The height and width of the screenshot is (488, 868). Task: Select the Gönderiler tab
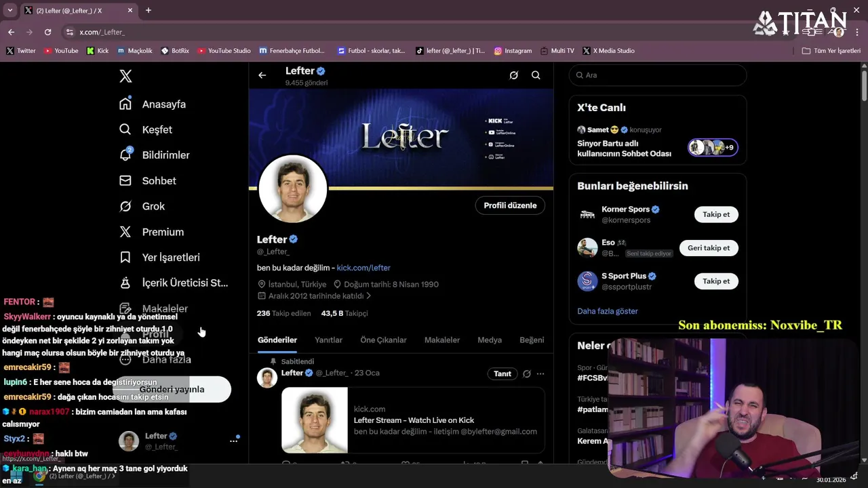pyautogui.click(x=277, y=340)
